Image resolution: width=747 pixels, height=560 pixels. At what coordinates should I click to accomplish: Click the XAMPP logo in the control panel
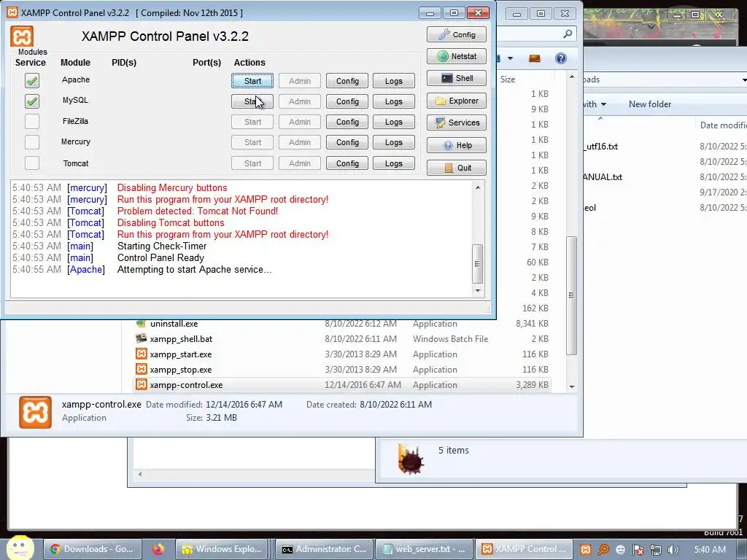point(22,36)
